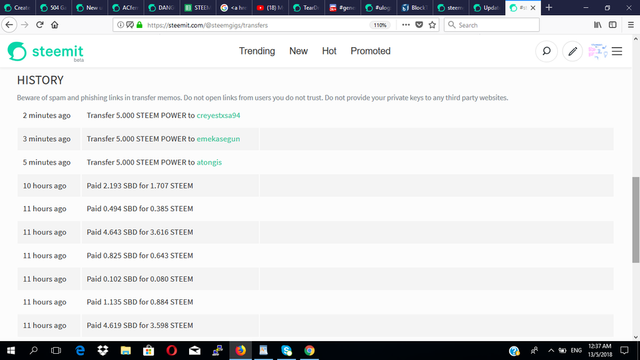Select the 'Paid 2.193 SBD for 1.707 STEEM' row

click(x=315, y=186)
